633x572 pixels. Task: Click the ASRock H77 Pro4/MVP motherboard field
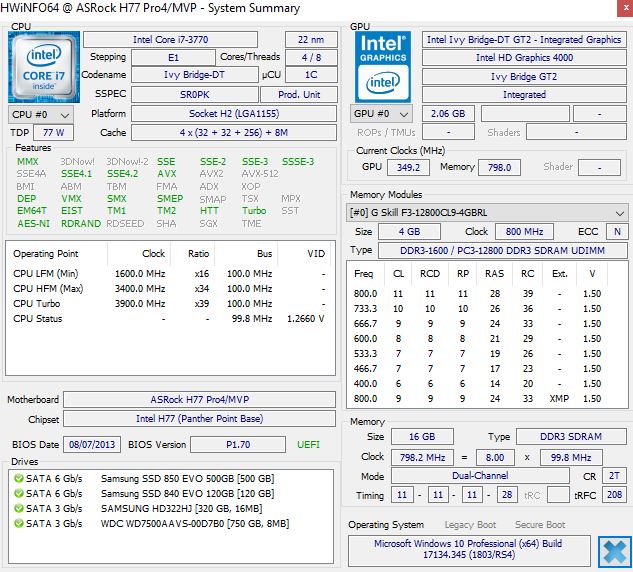coord(199,400)
